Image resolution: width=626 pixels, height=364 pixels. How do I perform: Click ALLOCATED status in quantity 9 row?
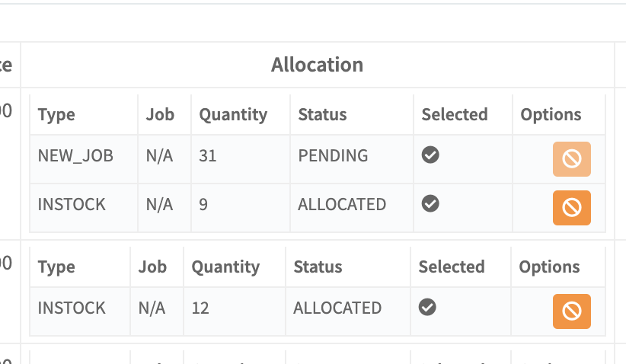[342, 205]
